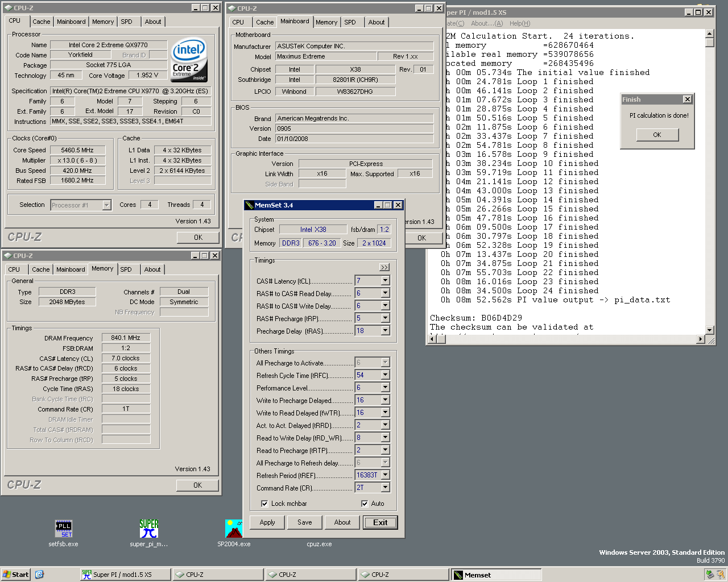
Task: Open the Help menu in Super PI
Action: click(x=520, y=23)
